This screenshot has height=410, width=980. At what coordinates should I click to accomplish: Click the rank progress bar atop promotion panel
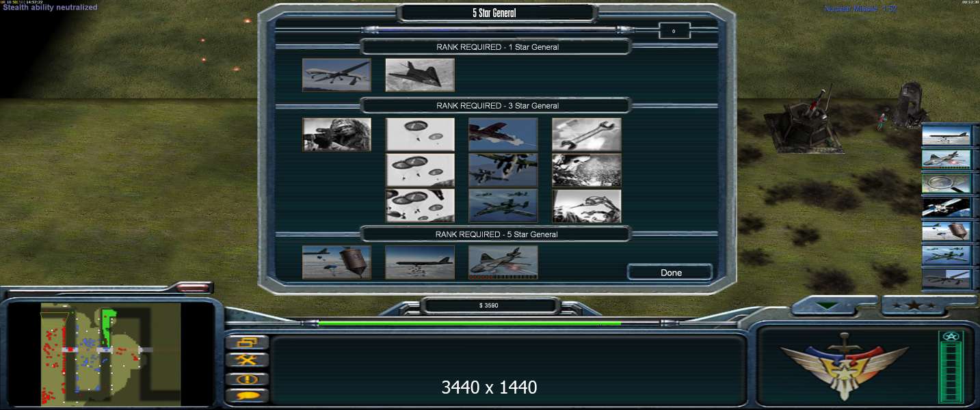[x=497, y=30]
